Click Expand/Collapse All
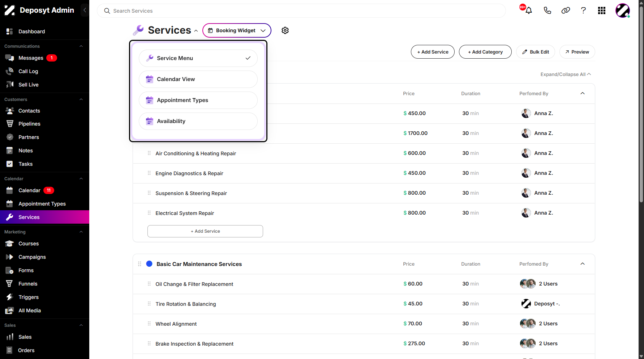Viewport: 644px width, 359px height. 566,74
